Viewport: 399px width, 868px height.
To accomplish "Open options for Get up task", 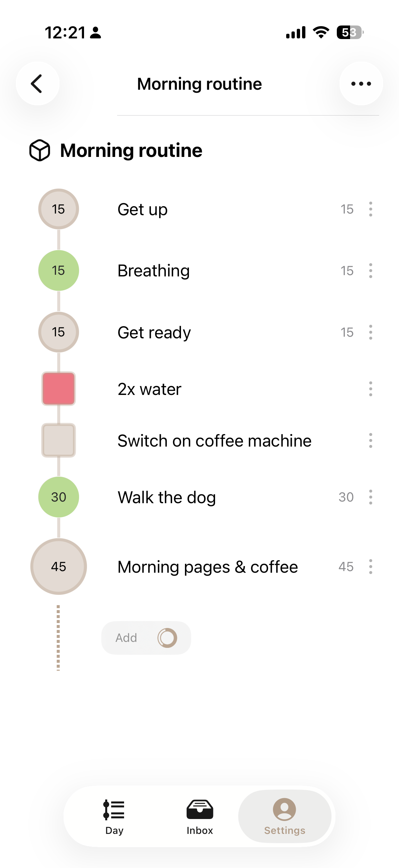I will click(x=370, y=209).
